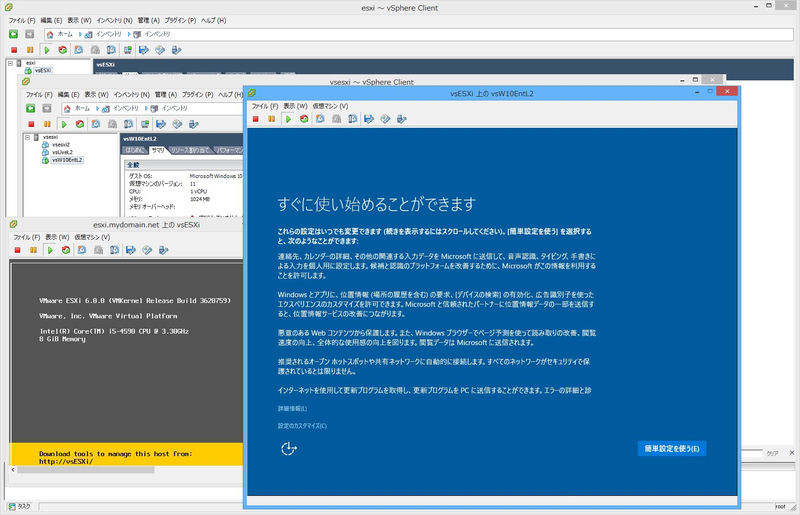Open 仮想マシン (V) menu in vsW10EntL2 console
Viewport: 800px width, 515px height.
[330, 106]
